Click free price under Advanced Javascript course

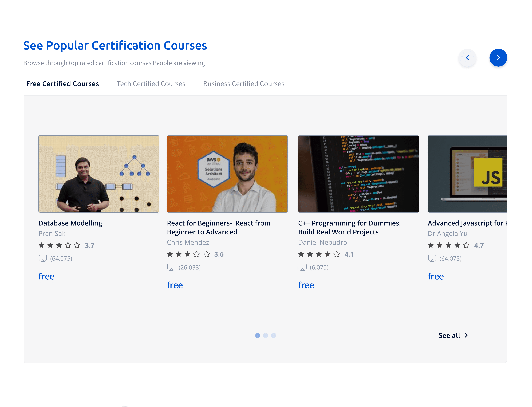436,276
